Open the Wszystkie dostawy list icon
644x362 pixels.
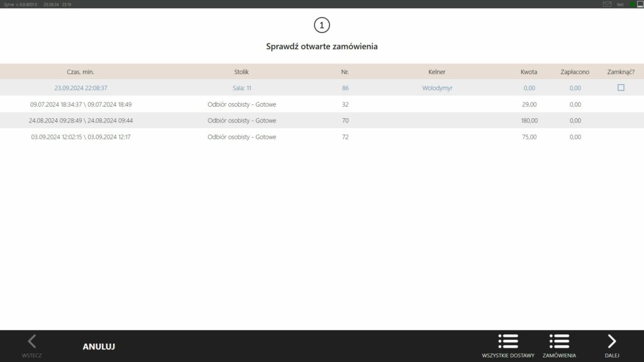508,342
